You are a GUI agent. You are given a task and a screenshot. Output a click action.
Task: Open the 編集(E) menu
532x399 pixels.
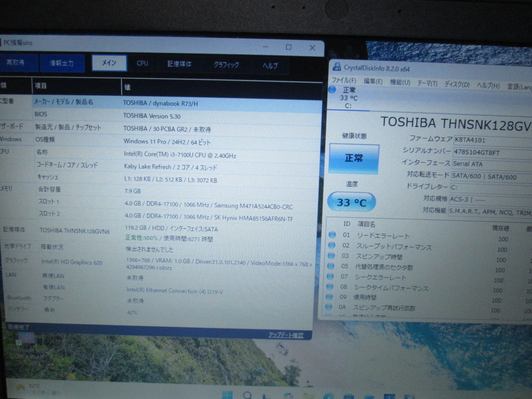tap(373, 81)
